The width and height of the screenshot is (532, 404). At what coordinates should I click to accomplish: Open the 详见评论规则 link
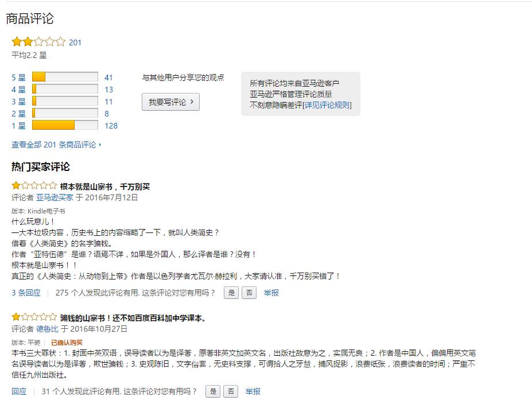tap(327, 105)
